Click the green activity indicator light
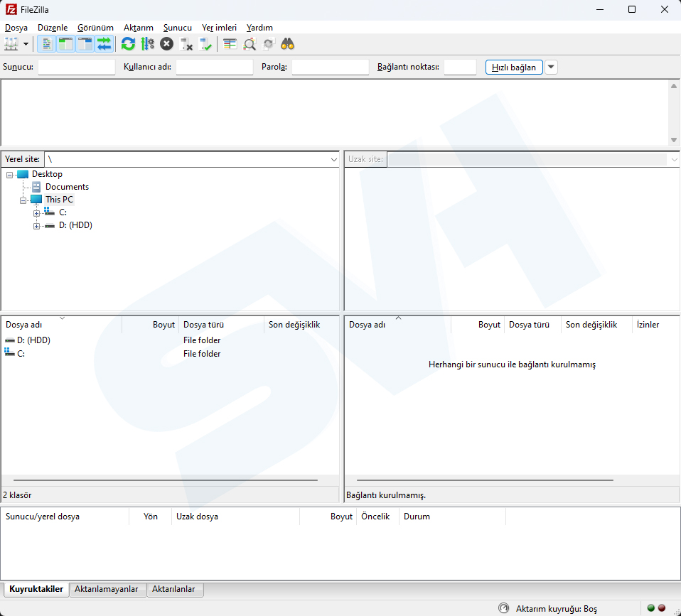 tap(650, 607)
